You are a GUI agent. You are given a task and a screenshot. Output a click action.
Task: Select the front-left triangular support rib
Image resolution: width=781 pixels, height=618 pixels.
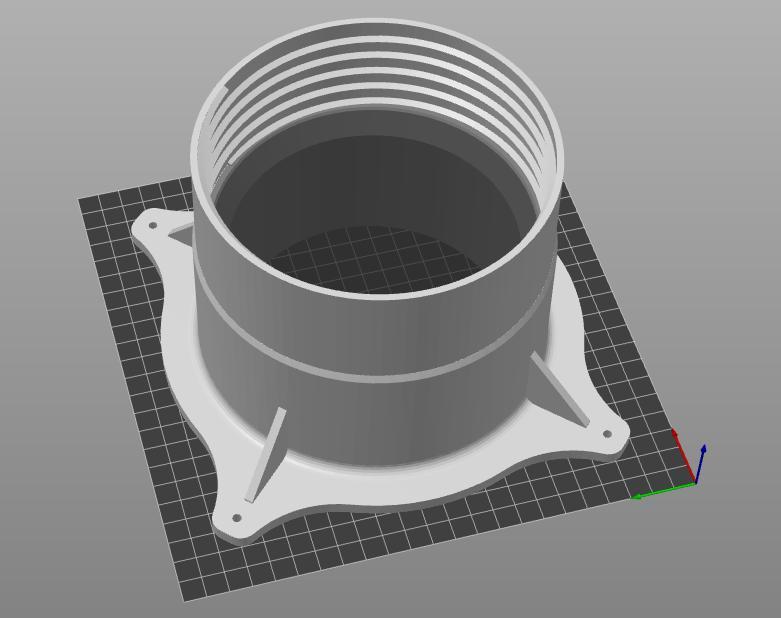coord(265,454)
